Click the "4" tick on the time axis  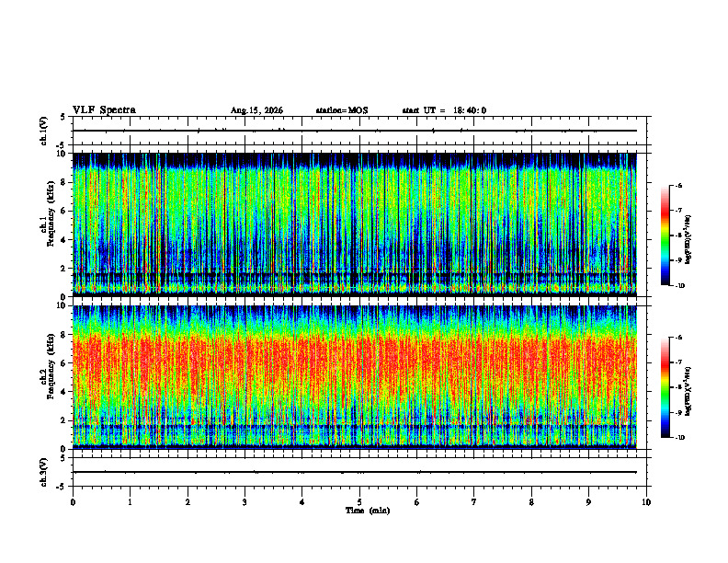pyautogui.click(x=302, y=502)
